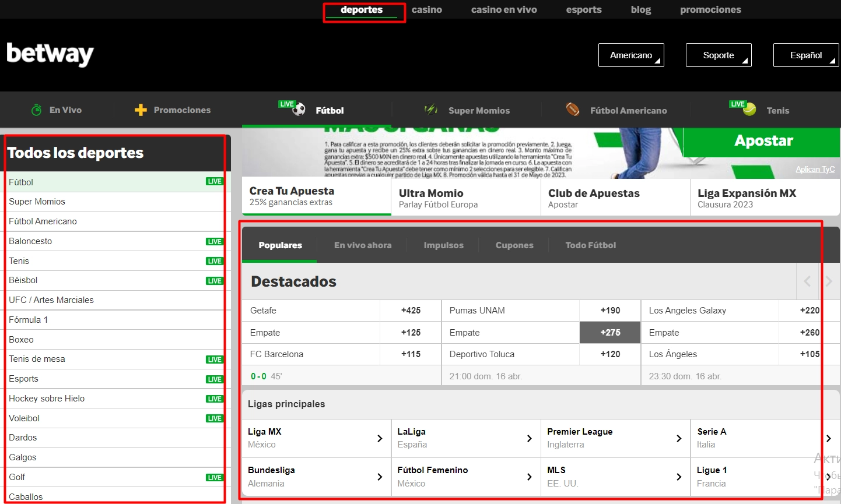Expand the Liga MX league arrow

point(380,438)
